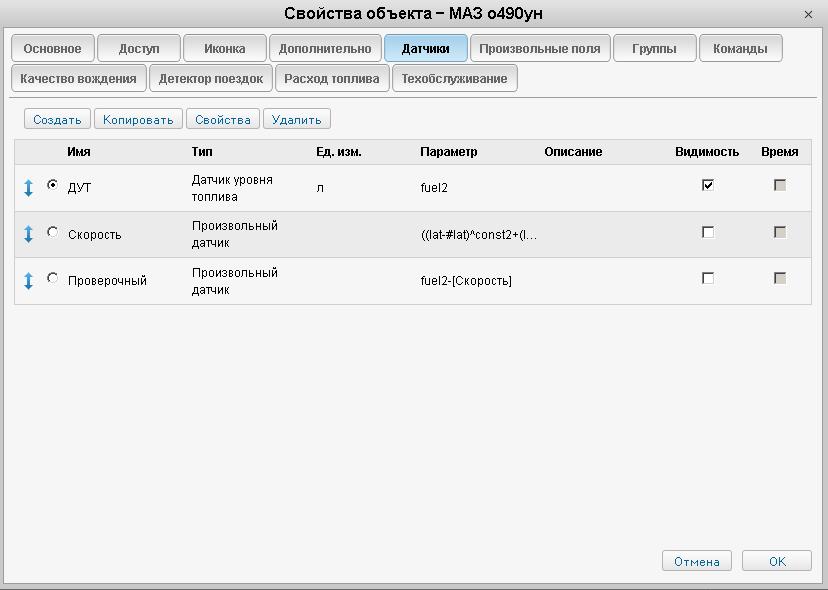828x590 pixels.
Task: Enable visibility for Проверочный sensor
Action: 708,278
